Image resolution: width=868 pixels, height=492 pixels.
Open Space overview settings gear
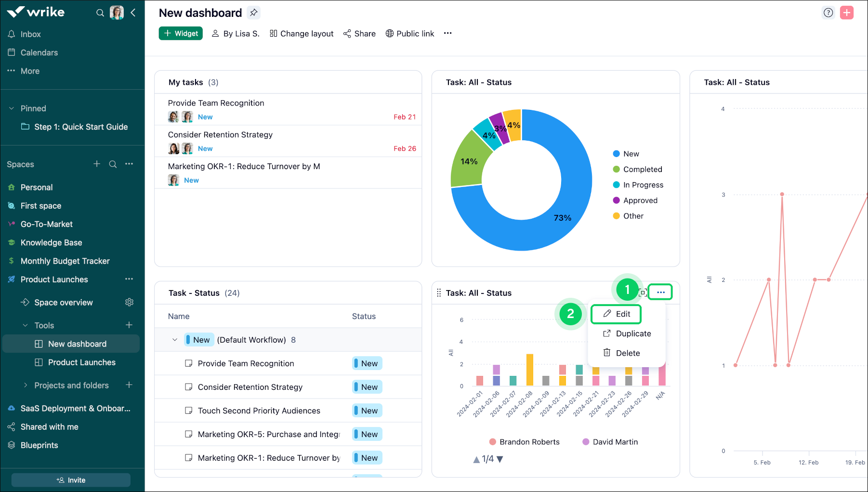(x=129, y=302)
